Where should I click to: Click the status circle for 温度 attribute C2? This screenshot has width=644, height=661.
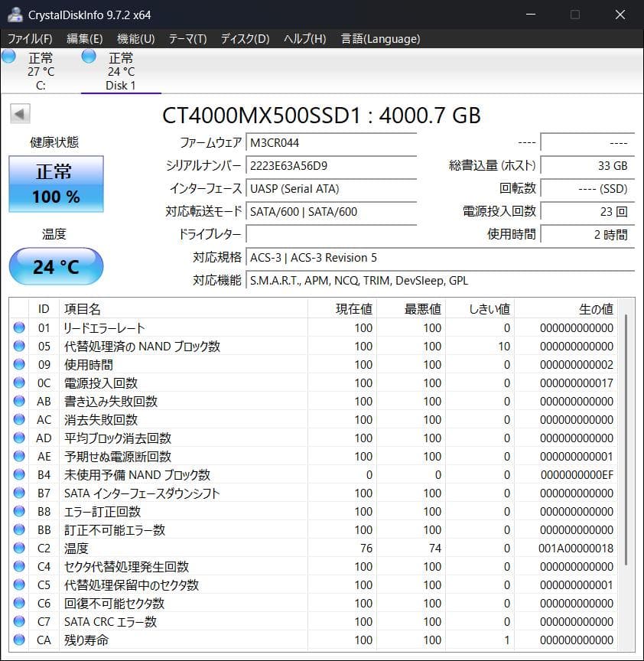click(20, 548)
